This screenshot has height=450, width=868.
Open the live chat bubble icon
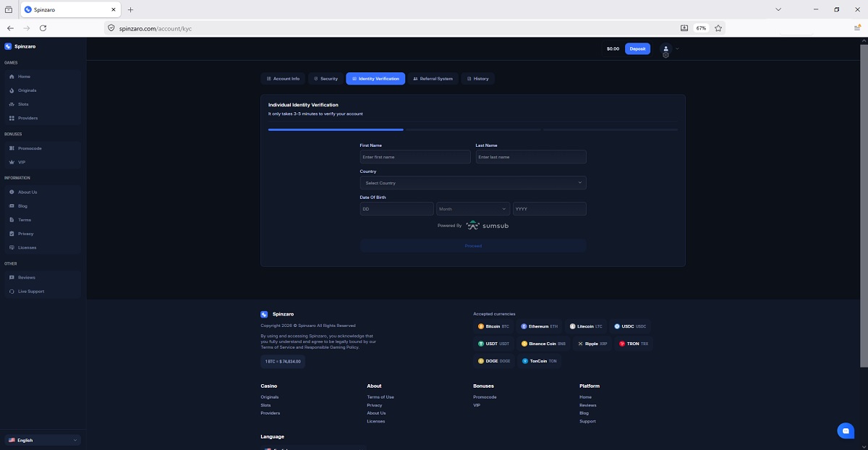pos(845,430)
